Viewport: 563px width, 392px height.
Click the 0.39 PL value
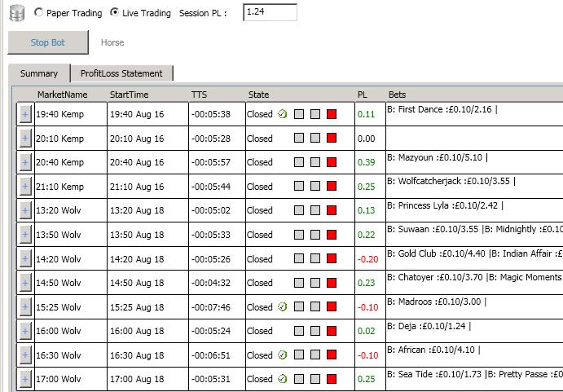tap(367, 162)
